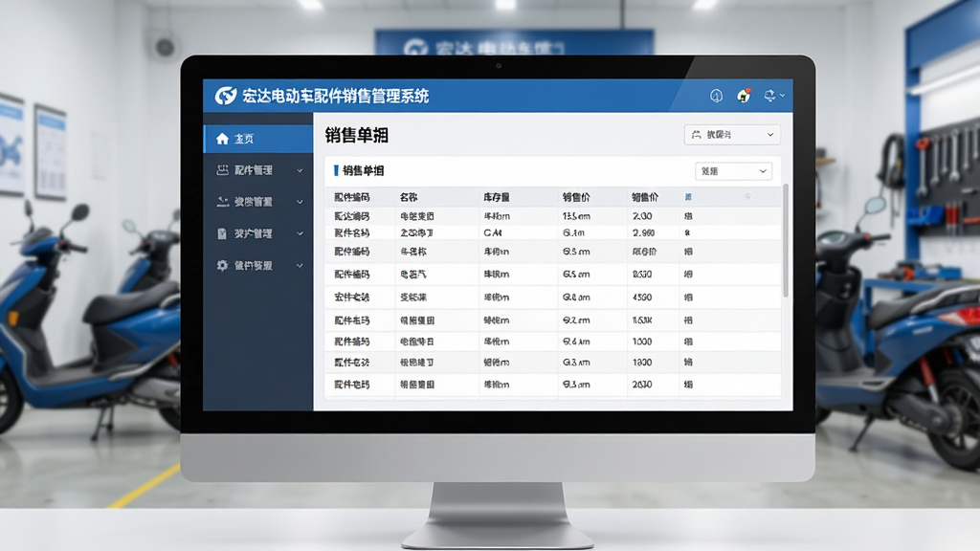
Task: Open the dropdown inside the table card header
Action: (733, 171)
